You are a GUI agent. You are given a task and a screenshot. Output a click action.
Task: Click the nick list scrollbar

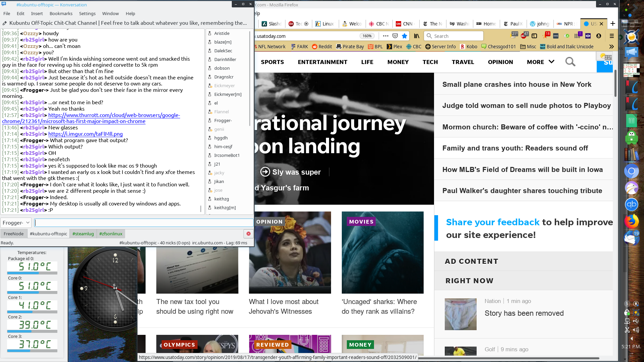[x=250, y=79]
